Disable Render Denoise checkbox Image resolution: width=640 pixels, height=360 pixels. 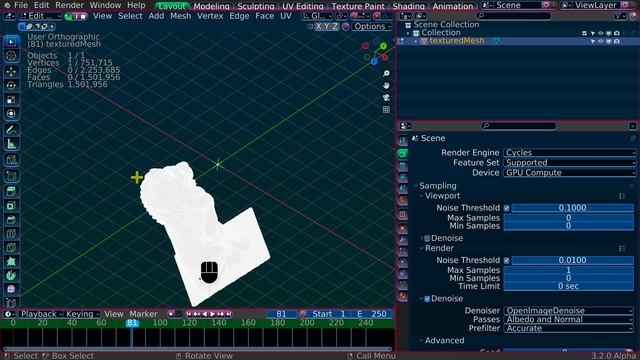click(x=427, y=299)
